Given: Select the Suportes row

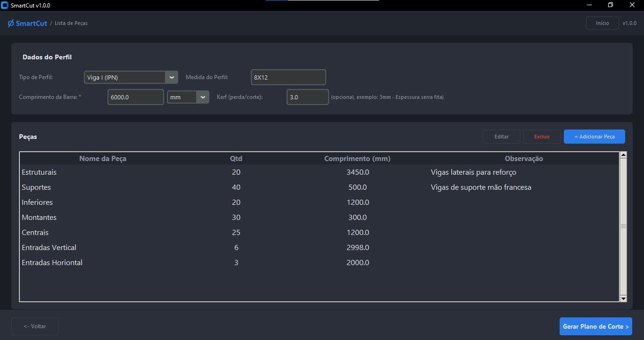Looking at the screenshot, I should (x=319, y=187).
